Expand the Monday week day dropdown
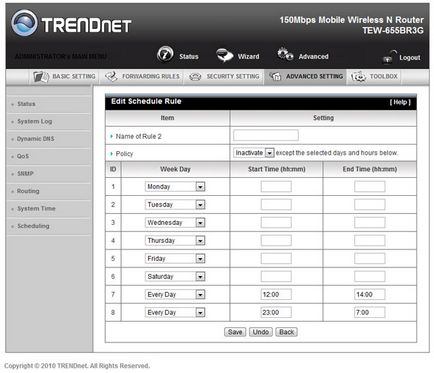The height and width of the screenshot is (373, 434). click(x=175, y=187)
